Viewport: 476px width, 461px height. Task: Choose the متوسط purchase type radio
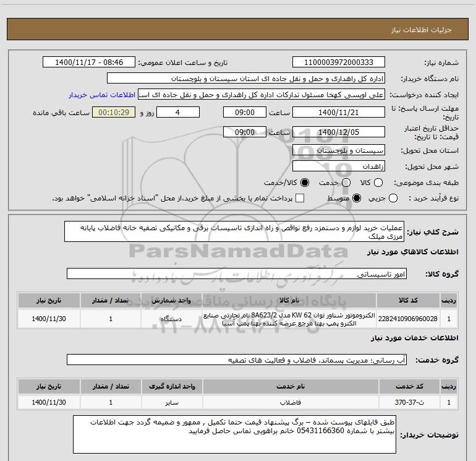[357, 198]
